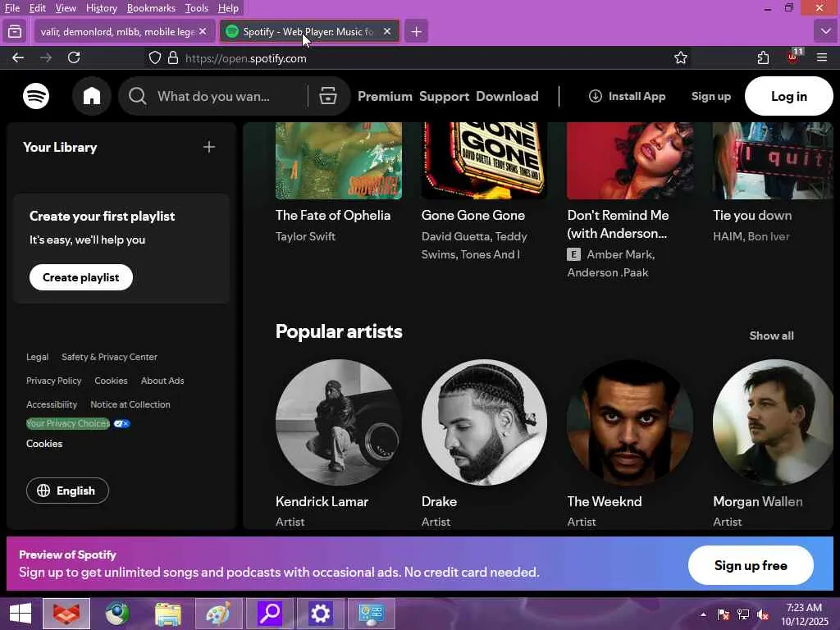
Task: Open the Browse icon in search bar
Action: [x=328, y=96]
